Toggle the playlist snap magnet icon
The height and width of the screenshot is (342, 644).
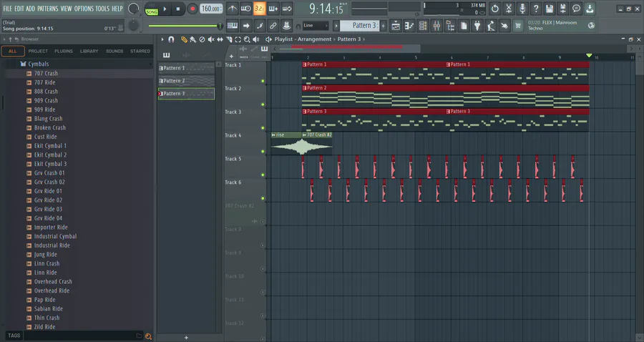click(171, 39)
